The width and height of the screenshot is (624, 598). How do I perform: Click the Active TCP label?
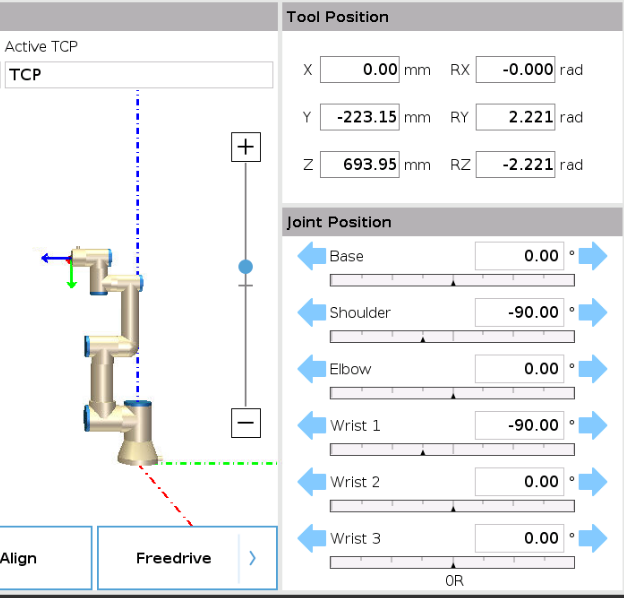tap(41, 47)
